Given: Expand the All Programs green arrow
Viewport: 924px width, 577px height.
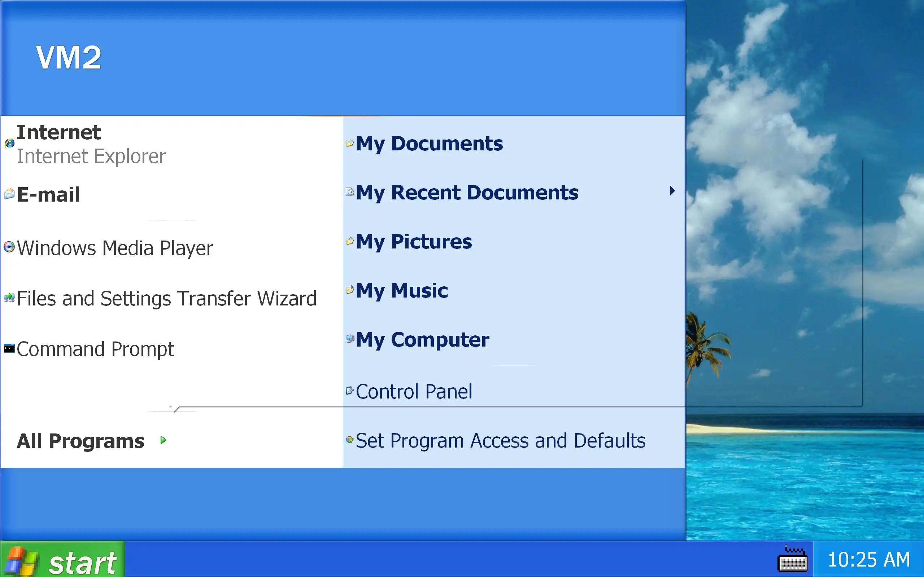Looking at the screenshot, I should click(164, 440).
